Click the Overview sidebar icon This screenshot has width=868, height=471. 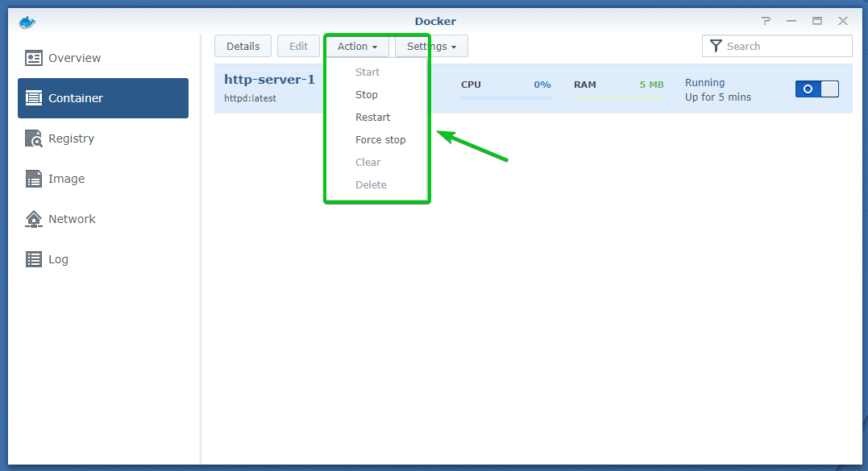coord(34,58)
